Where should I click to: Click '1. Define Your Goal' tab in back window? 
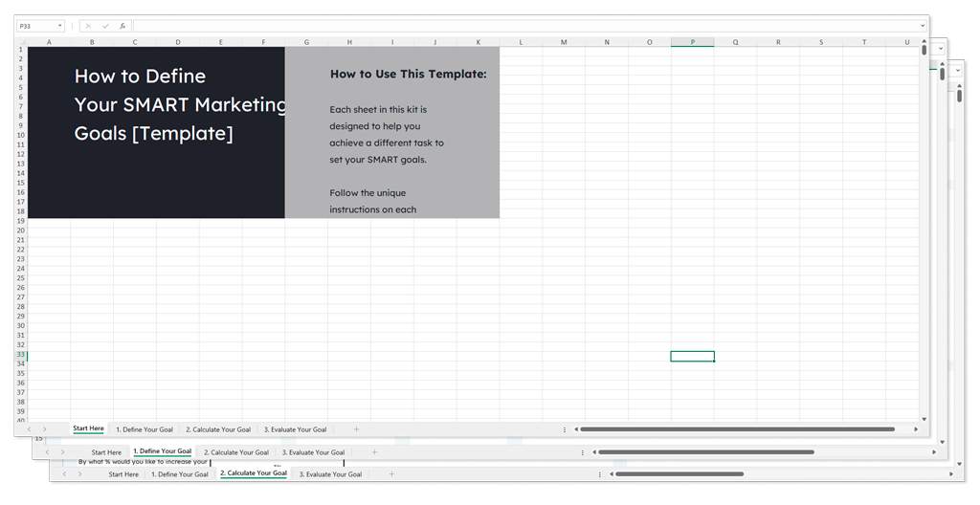(180, 474)
